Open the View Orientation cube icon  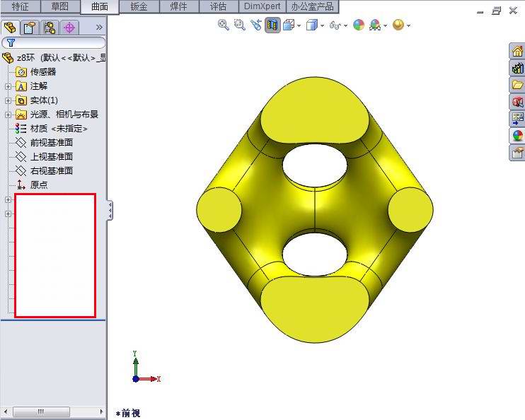pos(288,25)
